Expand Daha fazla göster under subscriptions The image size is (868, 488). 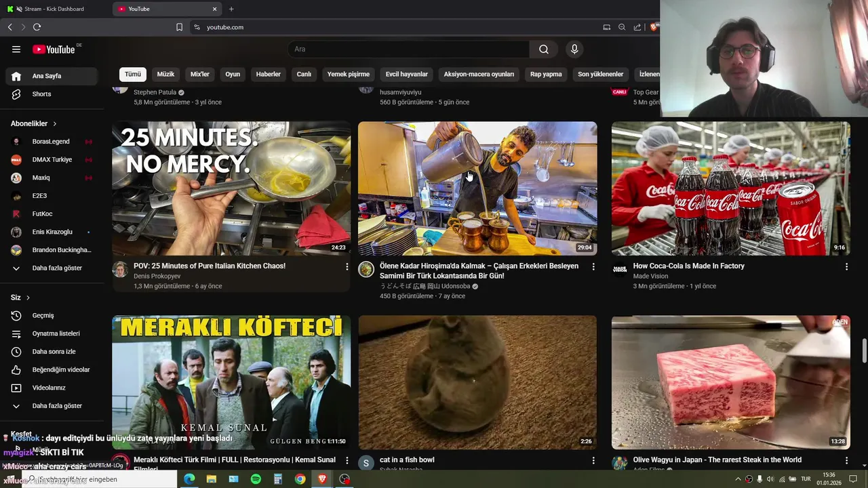pos(52,268)
